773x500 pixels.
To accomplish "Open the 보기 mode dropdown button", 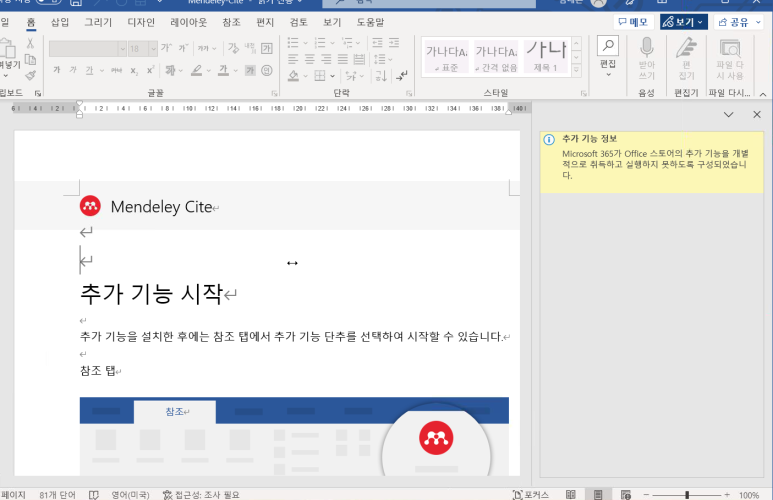I will pos(683,22).
